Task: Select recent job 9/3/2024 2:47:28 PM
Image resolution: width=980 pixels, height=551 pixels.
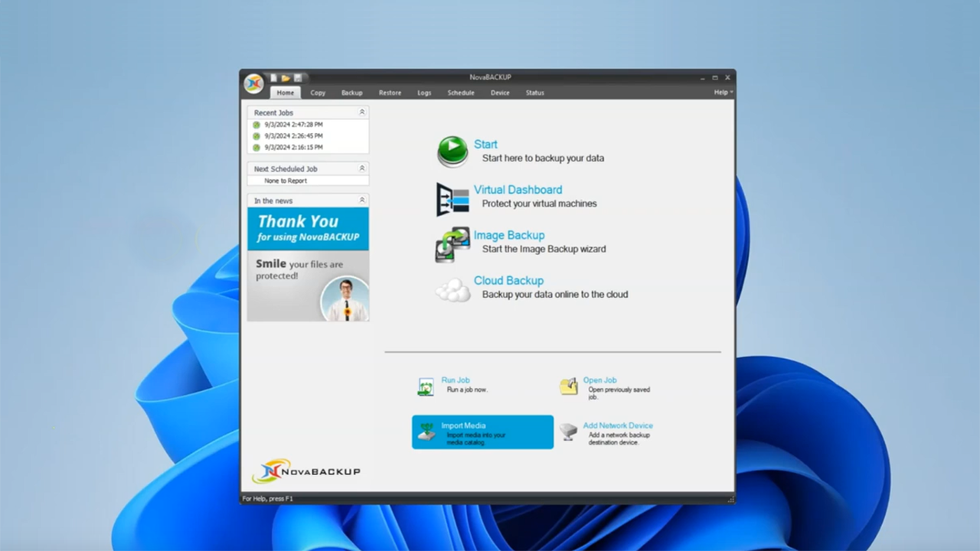Action: 294,125
